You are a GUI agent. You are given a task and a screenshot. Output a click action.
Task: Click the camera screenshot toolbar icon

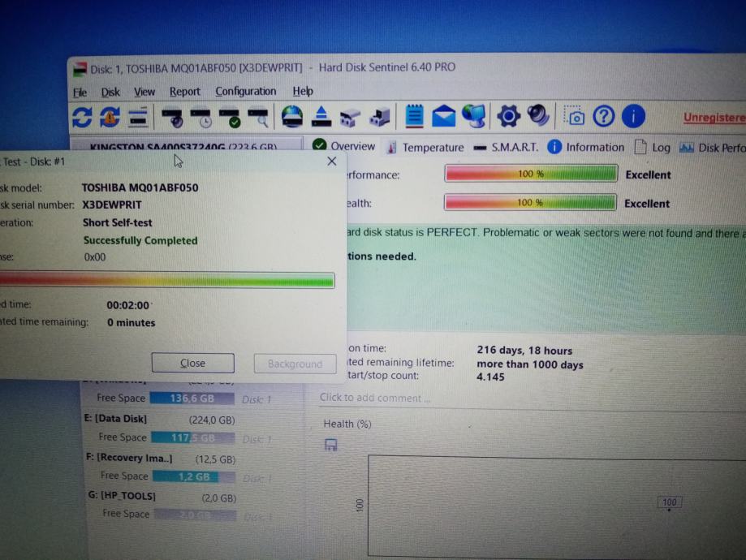(x=574, y=115)
